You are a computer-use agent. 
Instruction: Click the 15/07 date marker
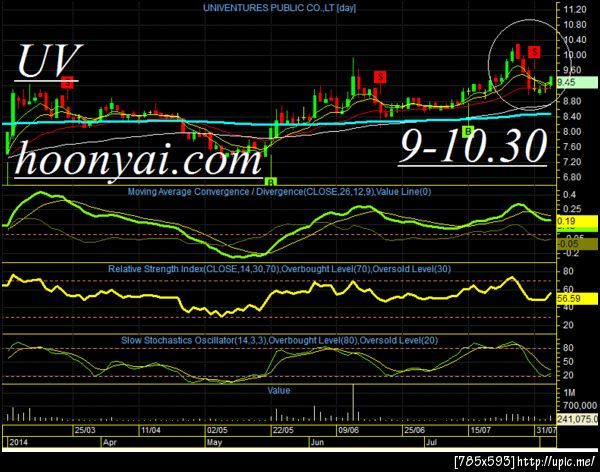click(480, 430)
